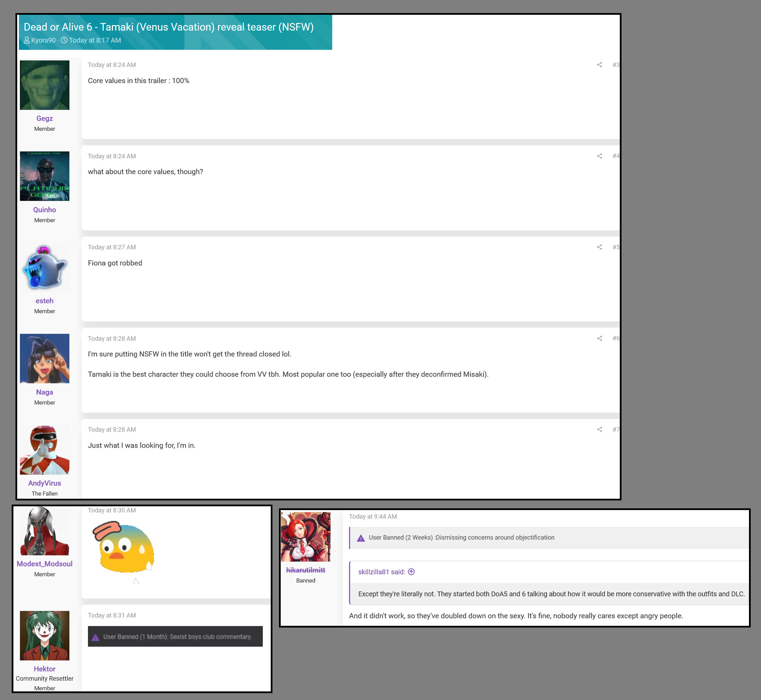Viewport: 761px width, 700px height.
Task: Click the "Community Resettler" title under Hektor
Action: [x=45, y=678]
